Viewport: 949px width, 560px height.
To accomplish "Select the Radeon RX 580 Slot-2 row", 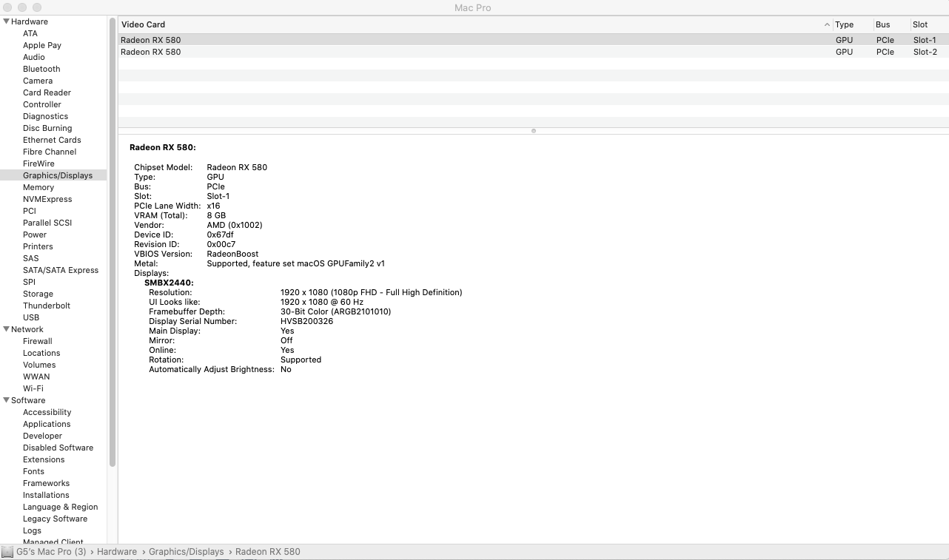I will tap(533, 52).
